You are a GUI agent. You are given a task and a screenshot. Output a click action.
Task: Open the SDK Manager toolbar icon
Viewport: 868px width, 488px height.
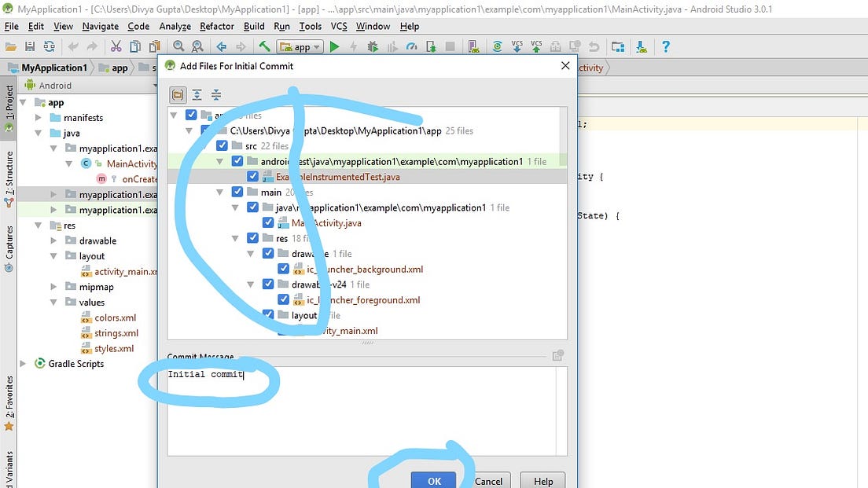642,46
